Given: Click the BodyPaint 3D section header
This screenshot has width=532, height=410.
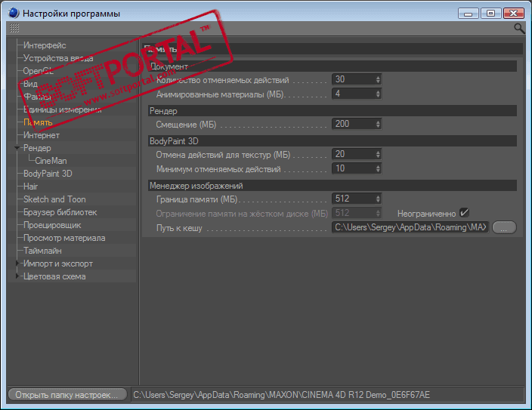Looking at the screenshot, I should coord(332,141).
